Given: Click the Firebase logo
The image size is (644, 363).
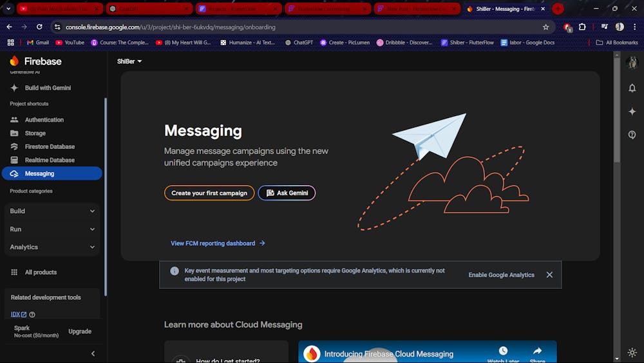Looking at the screenshot, I should click(x=35, y=61).
